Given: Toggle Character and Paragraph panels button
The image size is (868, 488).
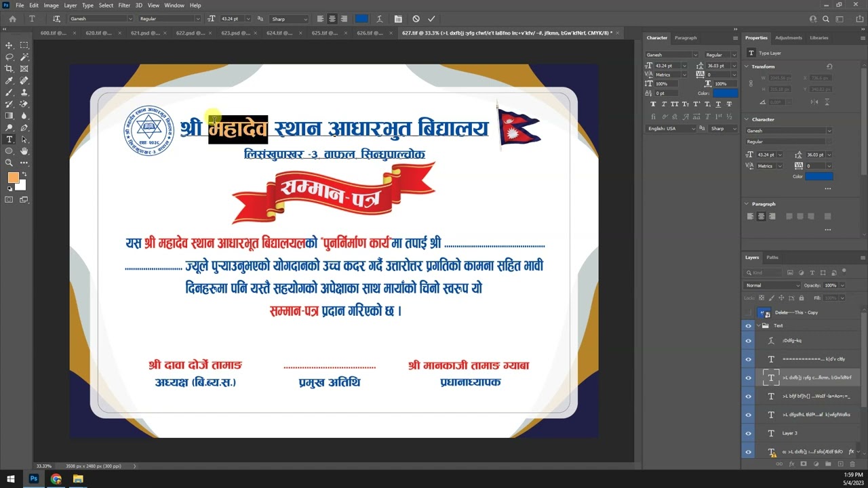Looking at the screenshot, I should [398, 19].
